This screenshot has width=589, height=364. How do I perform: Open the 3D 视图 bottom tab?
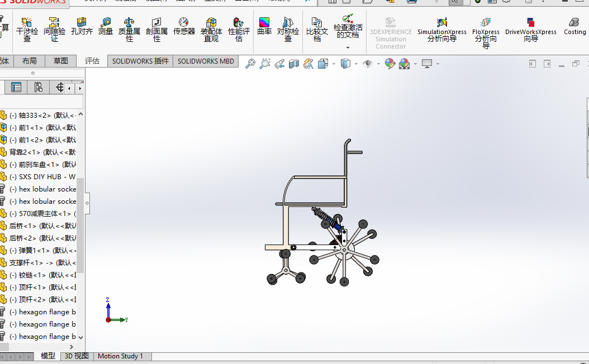pyautogui.click(x=77, y=356)
